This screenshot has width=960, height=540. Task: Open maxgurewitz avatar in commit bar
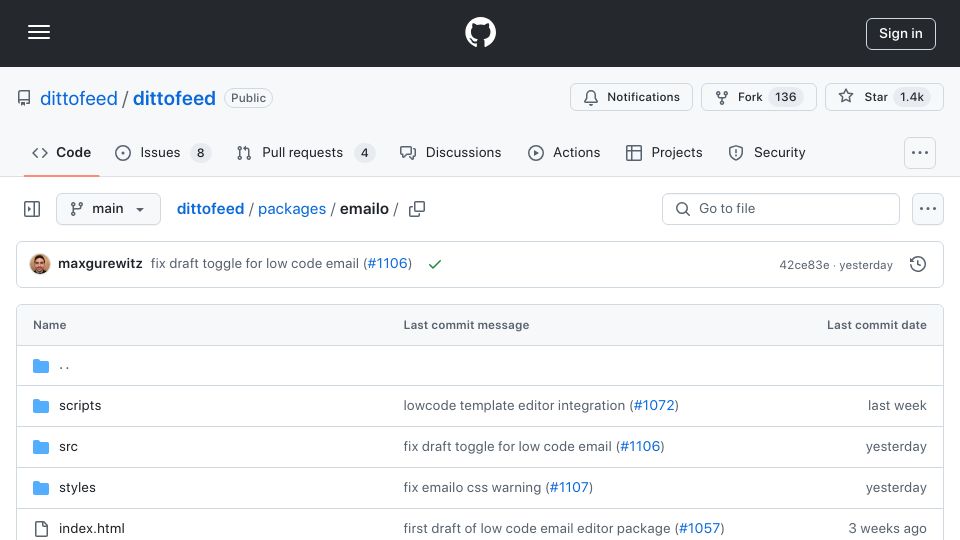pyautogui.click(x=40, y=264)
